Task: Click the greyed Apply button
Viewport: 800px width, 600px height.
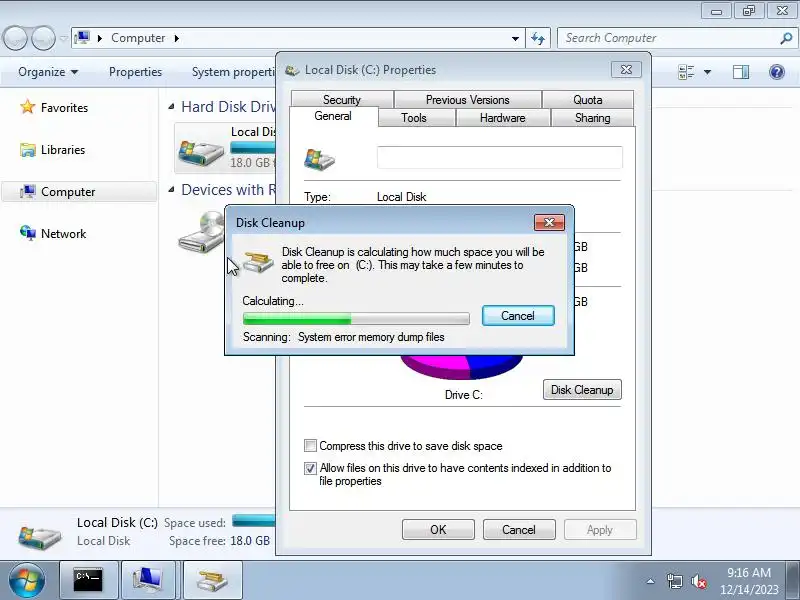Action: 600,530
